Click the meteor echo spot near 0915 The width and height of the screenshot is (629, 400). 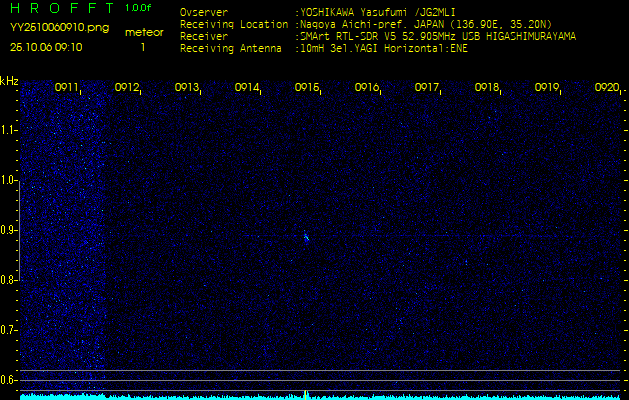pyautogui.click(x=306, y=237)
